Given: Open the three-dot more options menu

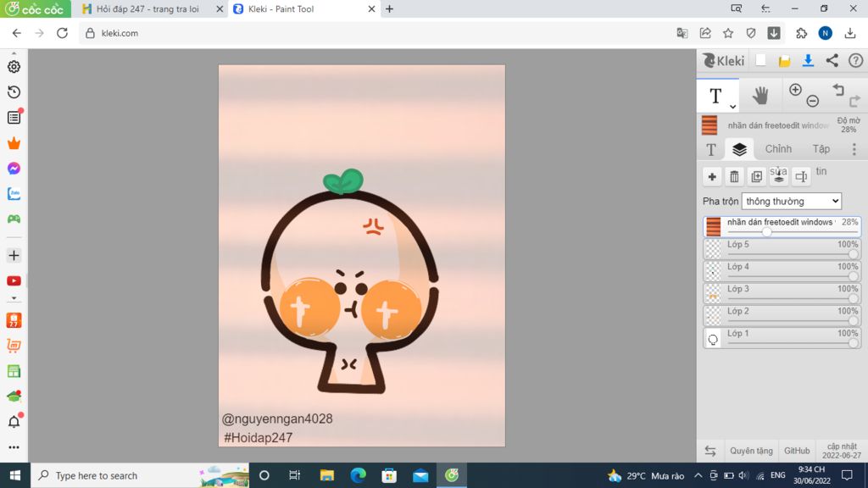Looking at the screenshot, I should click(x=854, y=149).
